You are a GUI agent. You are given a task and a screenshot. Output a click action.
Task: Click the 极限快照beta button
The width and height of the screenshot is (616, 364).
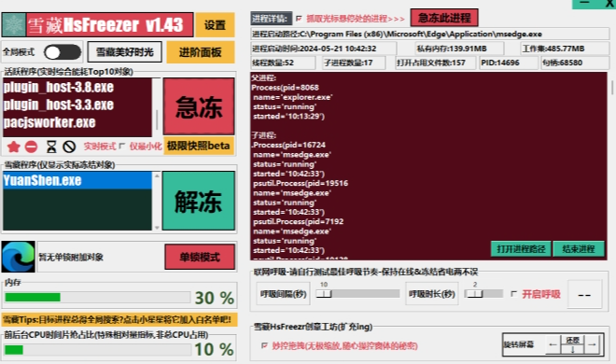point(199,146)
